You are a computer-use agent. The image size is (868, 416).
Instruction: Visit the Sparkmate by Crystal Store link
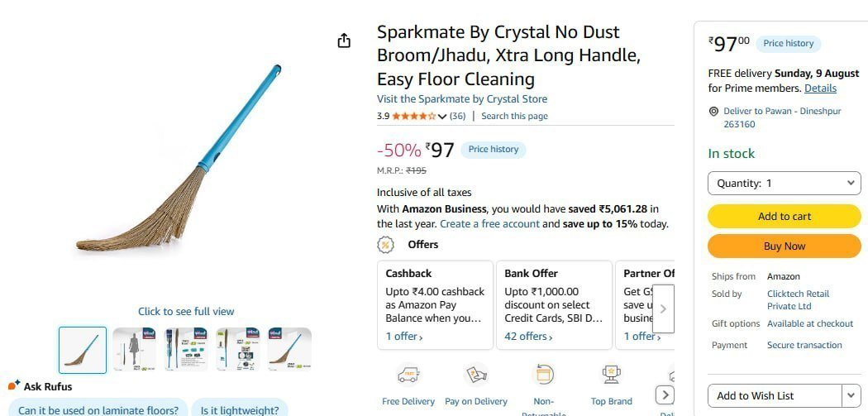pyautogui.click(x=461, y=99)
